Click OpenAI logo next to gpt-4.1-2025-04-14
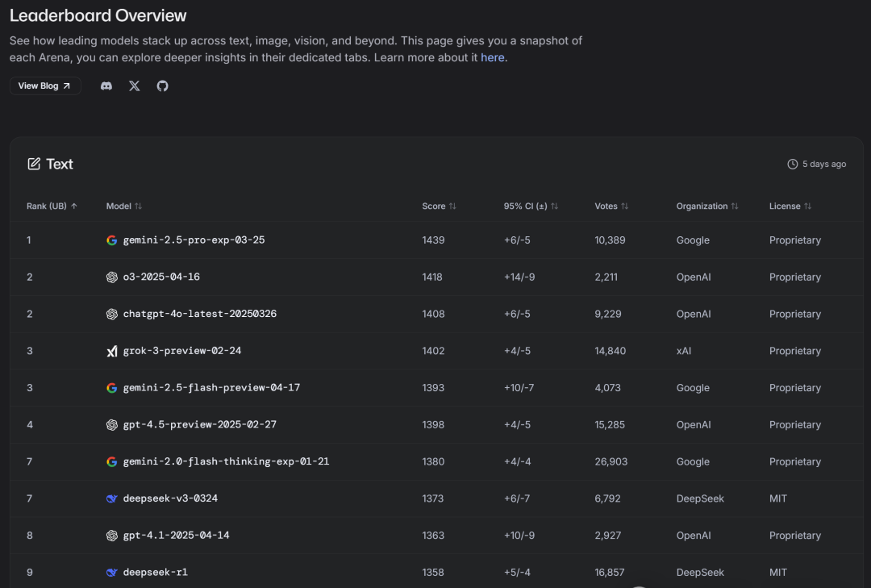Viewport: 871px width, 588px height. (111, 536)
